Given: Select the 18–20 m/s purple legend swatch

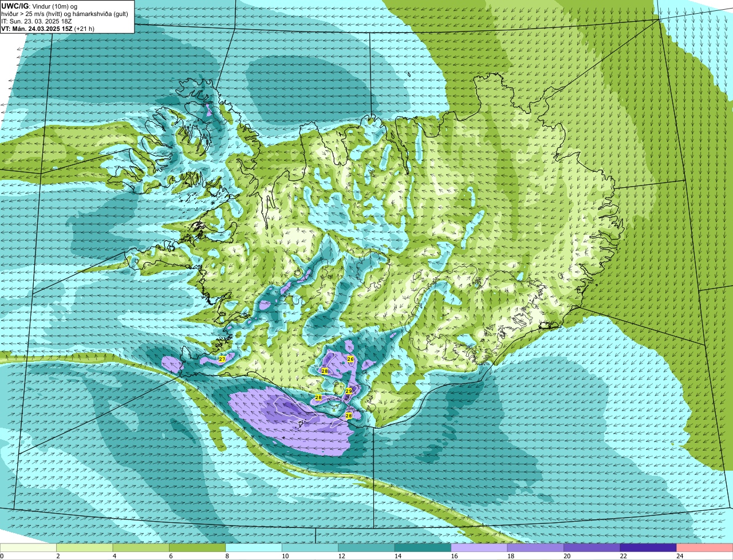Looking at the screenshot, I should [535, 548].
